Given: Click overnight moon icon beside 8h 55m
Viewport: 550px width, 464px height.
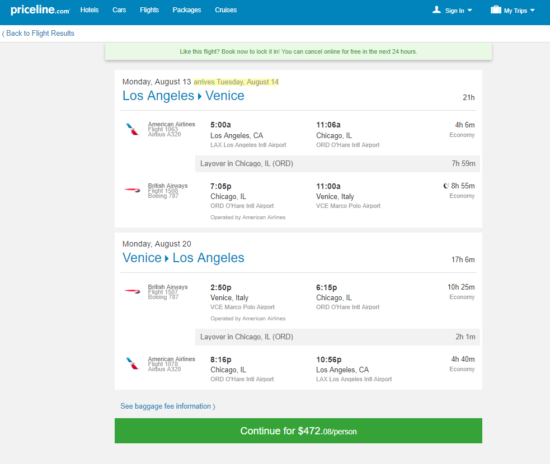Looking at the screenshot, I should 446,186.
